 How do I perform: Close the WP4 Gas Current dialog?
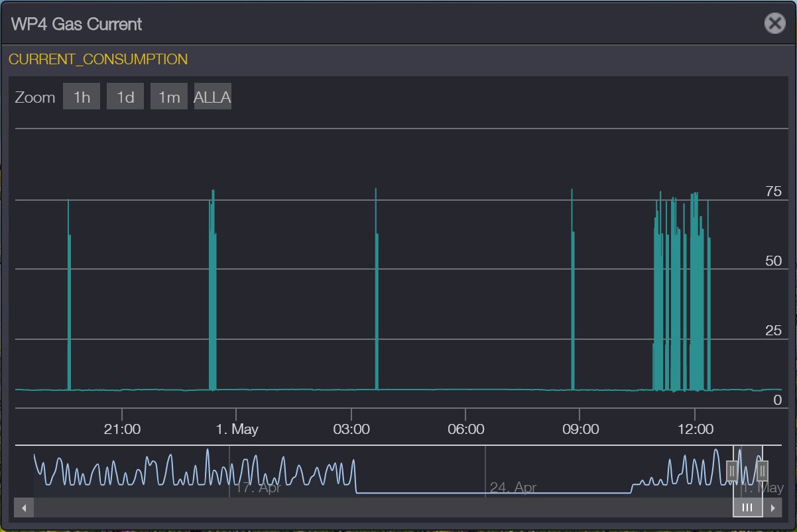[x=774, y=23]
